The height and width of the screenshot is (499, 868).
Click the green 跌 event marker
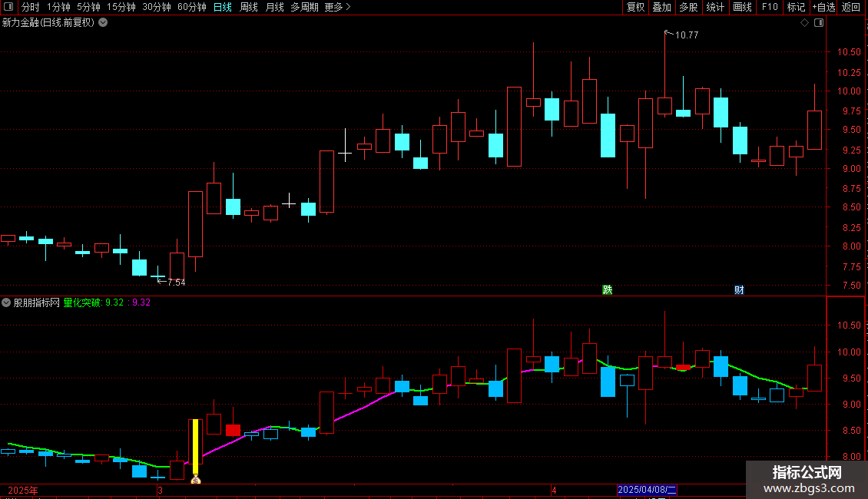tap(608, 290)
